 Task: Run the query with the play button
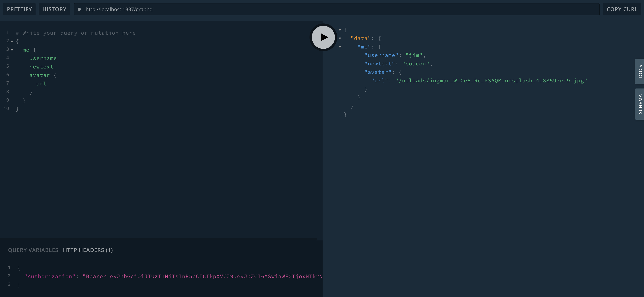click(x=323, y=37)
